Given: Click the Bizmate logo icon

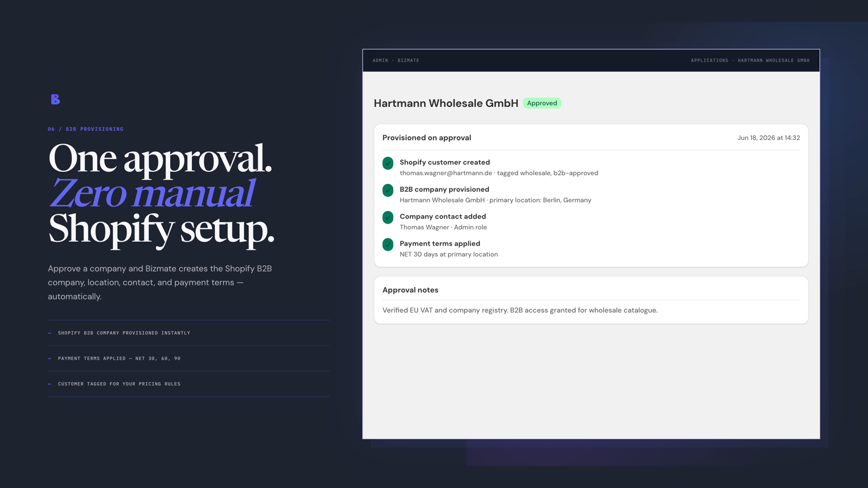Looking at the screenshot, I should click(x=55, y=99).
